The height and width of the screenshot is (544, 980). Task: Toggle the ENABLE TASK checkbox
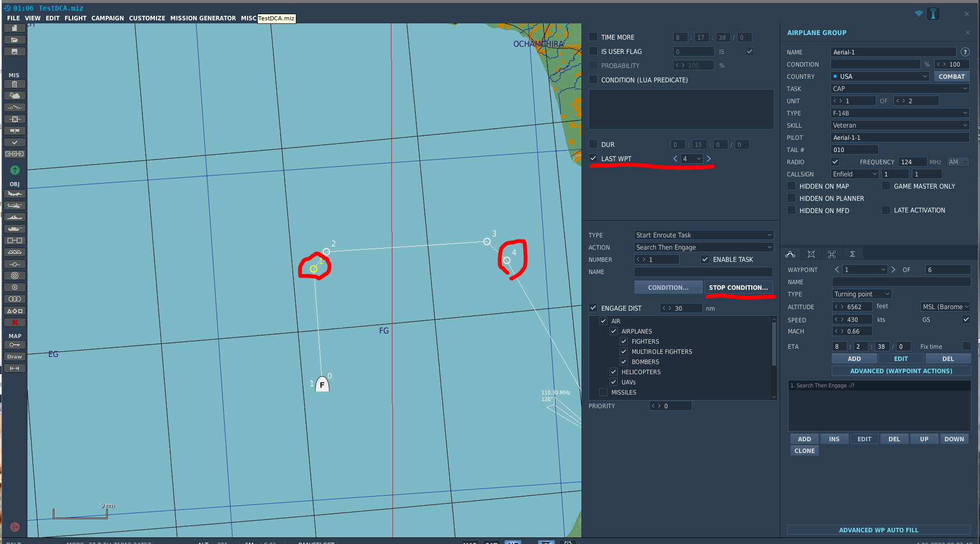point(705,259)
